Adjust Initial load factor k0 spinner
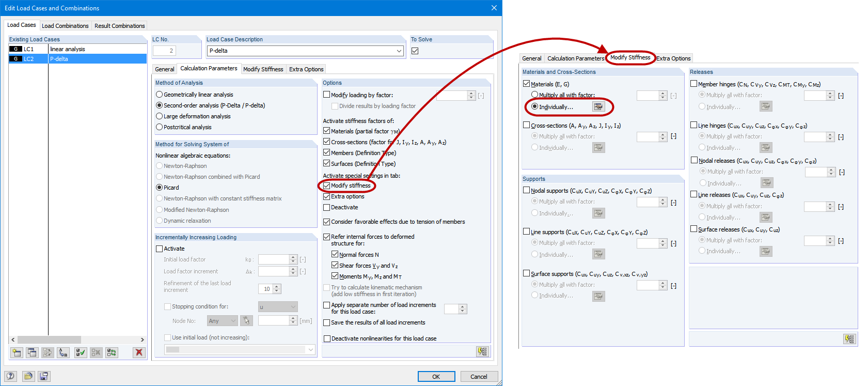Screen dimensions: 868x386 pos(293,259)
